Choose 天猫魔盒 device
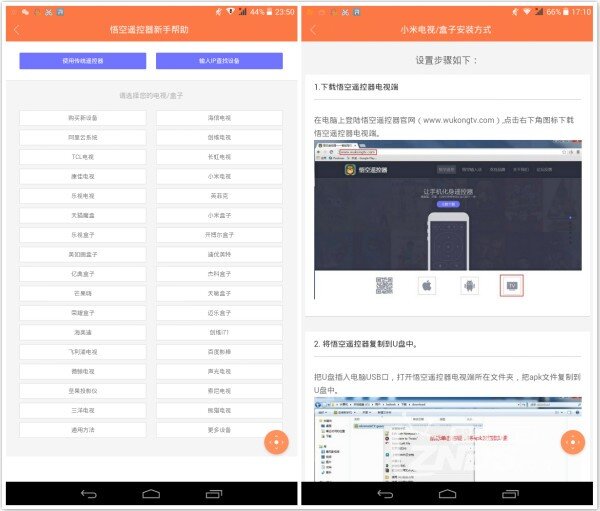The height and width of the screenshot is (511, 600). point(83,216)
